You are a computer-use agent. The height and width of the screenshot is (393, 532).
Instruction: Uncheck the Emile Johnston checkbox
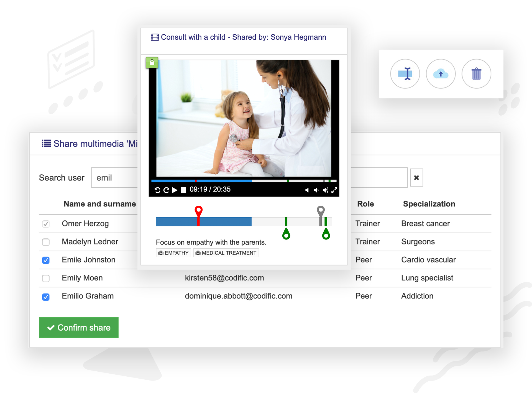coord(46,260)
